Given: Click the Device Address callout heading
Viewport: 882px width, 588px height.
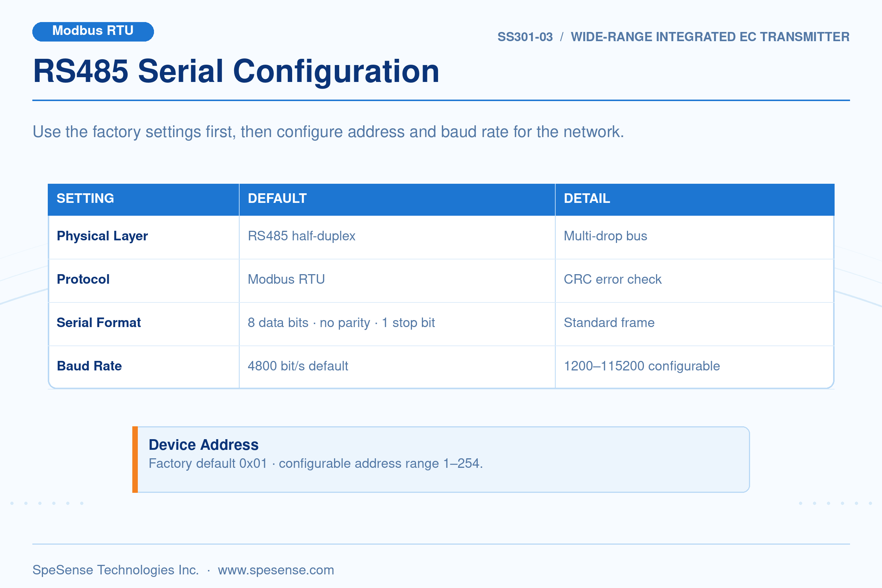Looking at the screenshot, I should [204, 445].
